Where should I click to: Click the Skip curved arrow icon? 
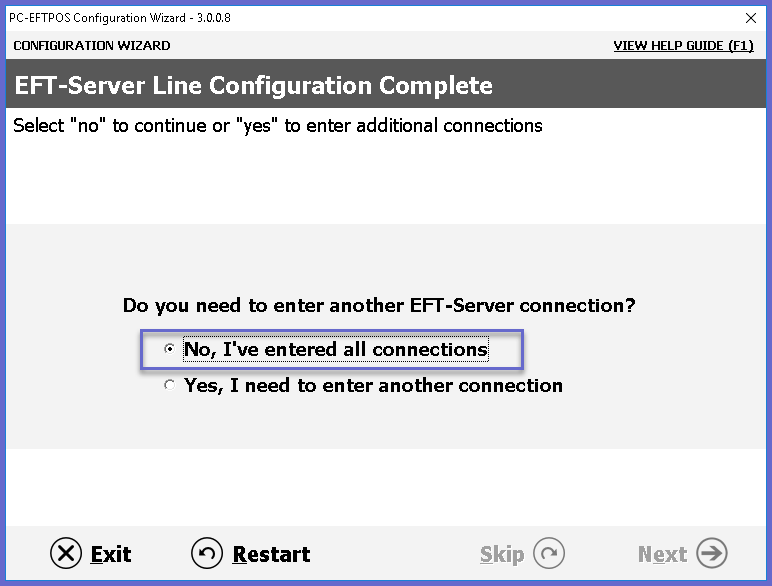click(x=549, y=553)
